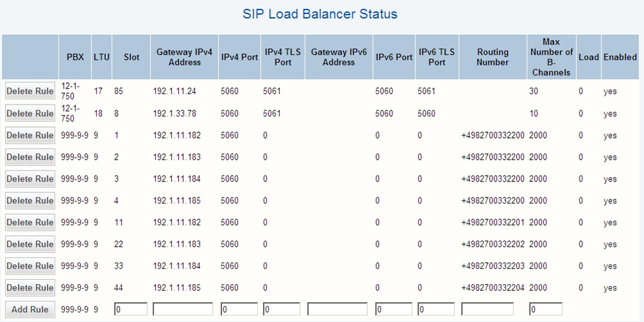Select routing number +4982700332201
This screenshot has width=644, height=322.
click(493, 223)
